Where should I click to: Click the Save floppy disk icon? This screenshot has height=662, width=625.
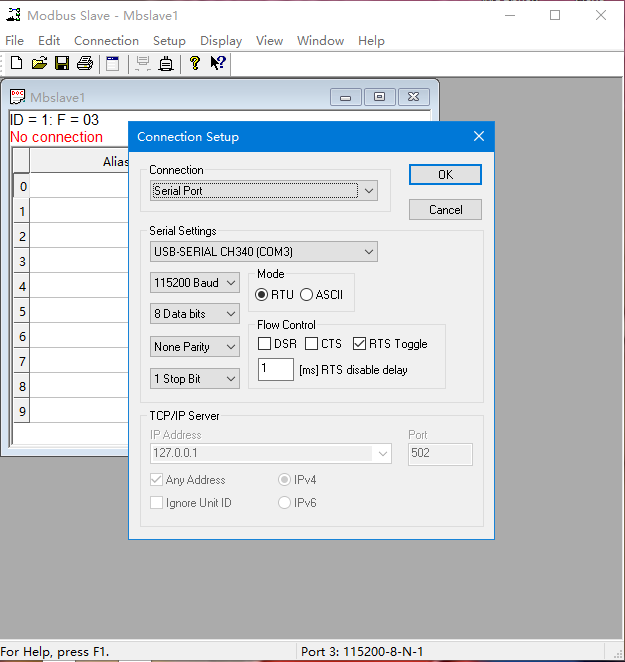[x=62, y=63]
